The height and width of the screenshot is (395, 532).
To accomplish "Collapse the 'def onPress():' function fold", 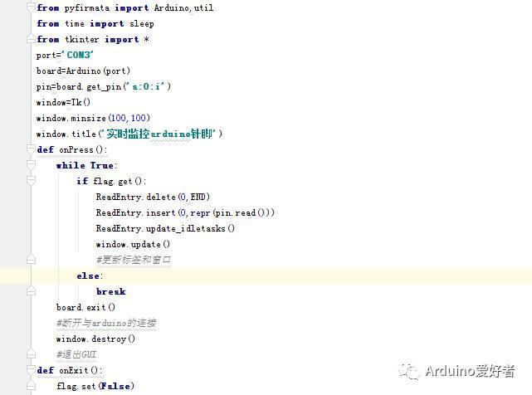I will click(x=31, y=149).
